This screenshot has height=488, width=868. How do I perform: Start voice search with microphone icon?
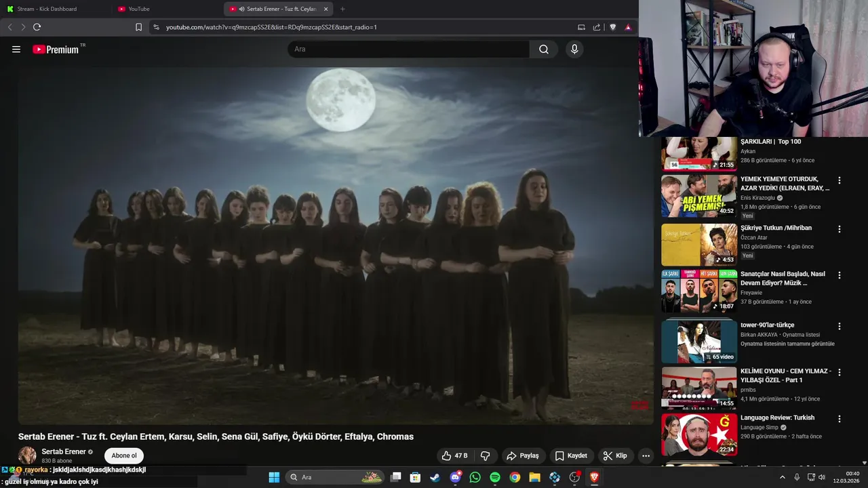click(x=574, y=49)
